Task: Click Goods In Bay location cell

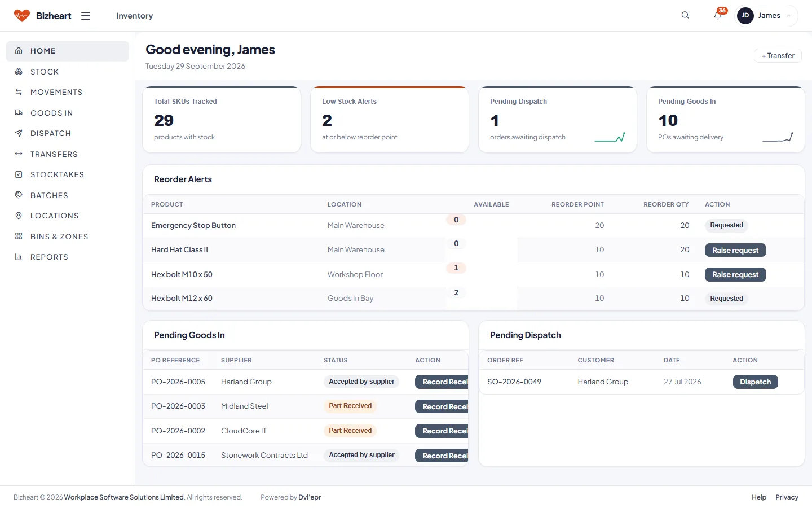Action: (350, 299)
